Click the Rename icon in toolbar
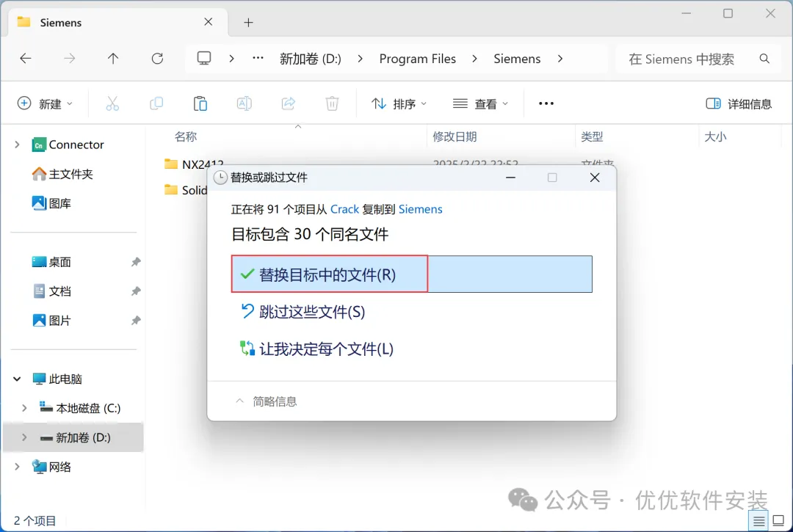 click(245, 103)
